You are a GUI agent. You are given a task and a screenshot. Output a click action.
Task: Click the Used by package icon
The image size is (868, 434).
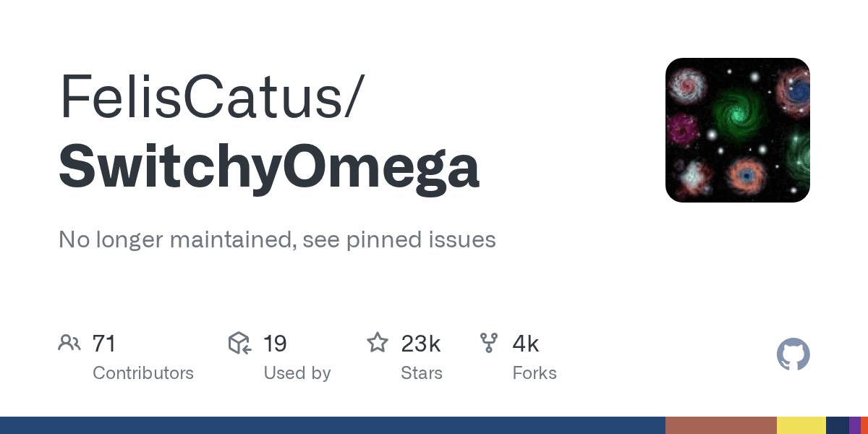pos(239,343)
